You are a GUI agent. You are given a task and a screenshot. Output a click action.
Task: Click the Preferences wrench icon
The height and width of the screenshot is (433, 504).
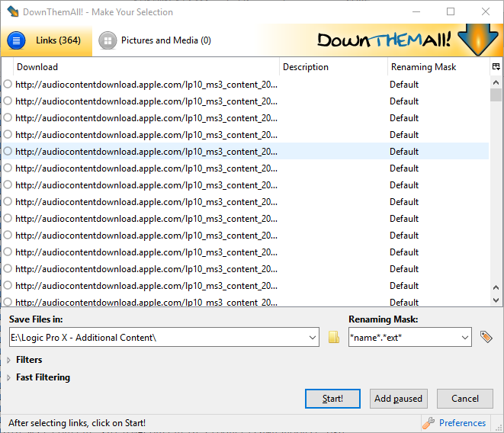pos(429,423)
